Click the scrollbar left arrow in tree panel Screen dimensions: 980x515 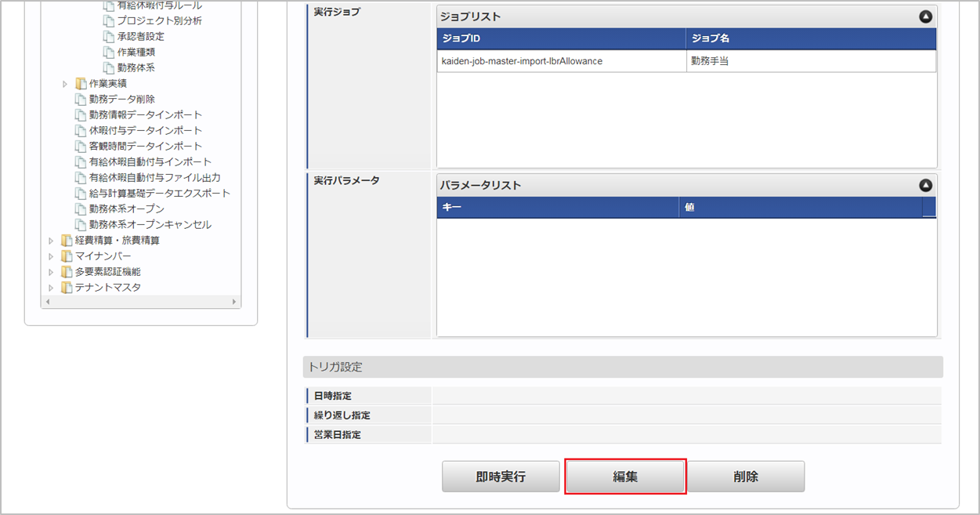click(x=46, y=302)
